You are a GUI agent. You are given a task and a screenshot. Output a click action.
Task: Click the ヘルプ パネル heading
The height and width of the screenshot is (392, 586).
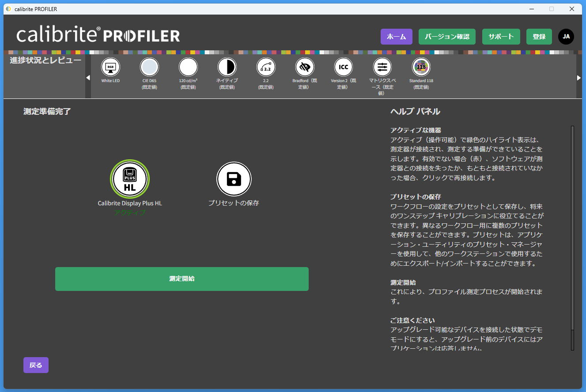415,111
